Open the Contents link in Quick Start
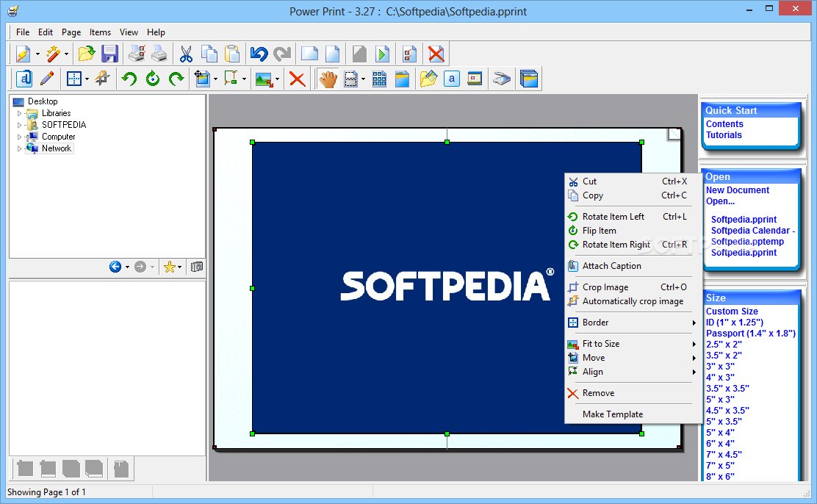817x504 pixels. point(724,124)
